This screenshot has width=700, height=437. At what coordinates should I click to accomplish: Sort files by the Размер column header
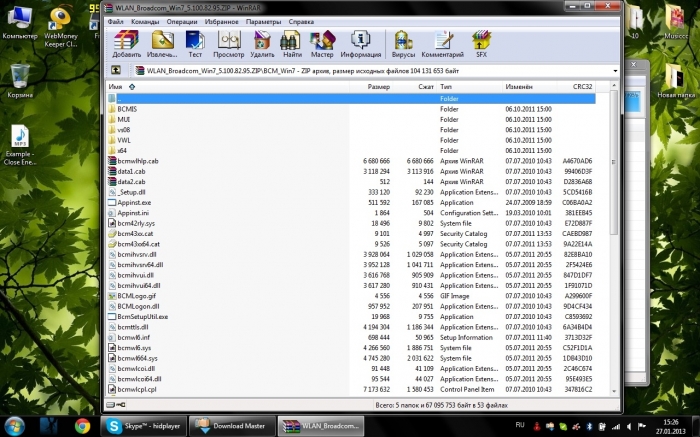378,87
